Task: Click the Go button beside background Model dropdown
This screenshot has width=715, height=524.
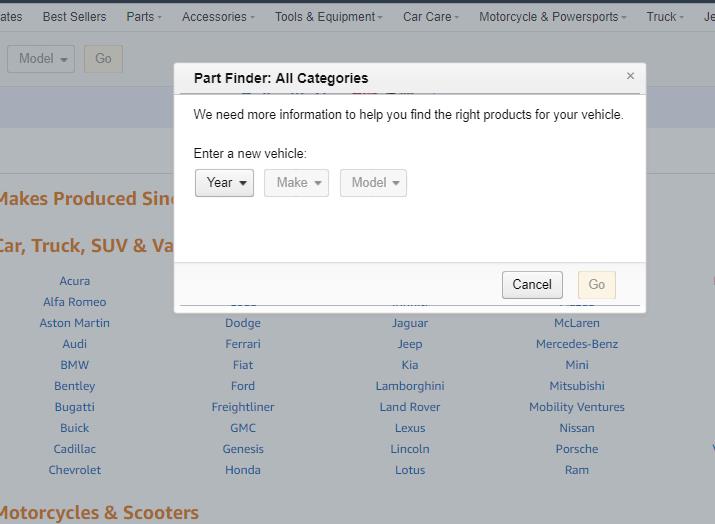Action: coord(104,59)
